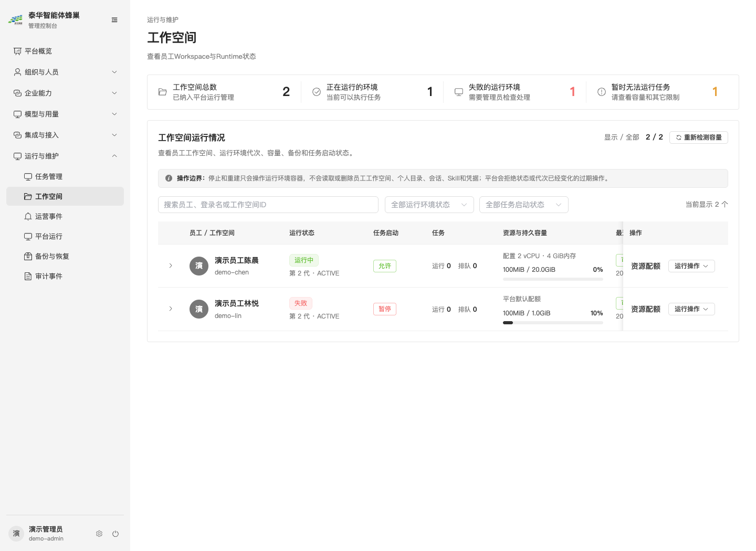Screen dimensions: 756x551
Task: Open settings via the gear icon
Action: click(99, 534)
